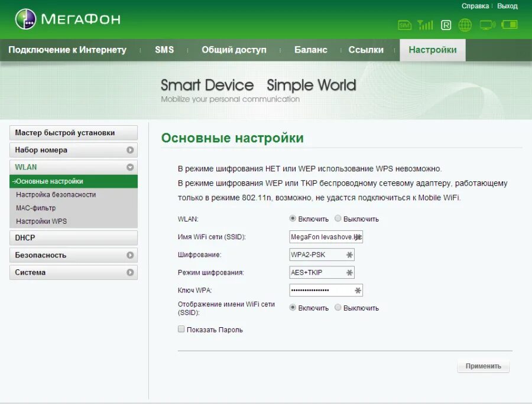Click the Smart Device Simple World banner text
532x404 pixels.
click(x=258, y=85)
